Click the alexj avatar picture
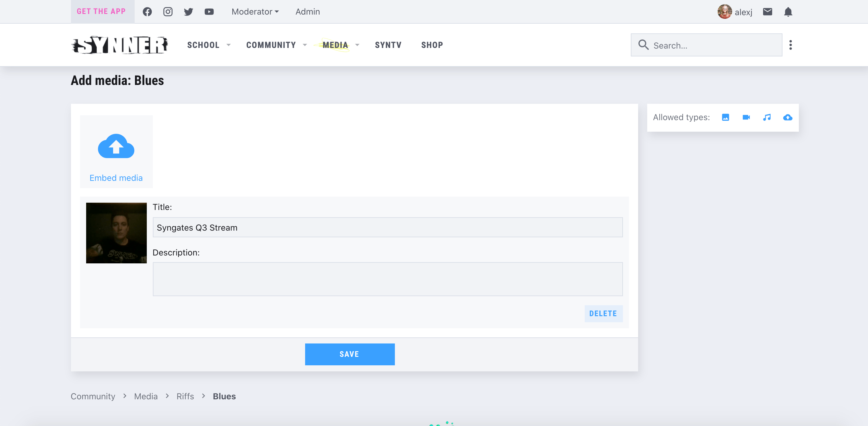Viewport: 868px width, 426px height. tap(725, 12)
